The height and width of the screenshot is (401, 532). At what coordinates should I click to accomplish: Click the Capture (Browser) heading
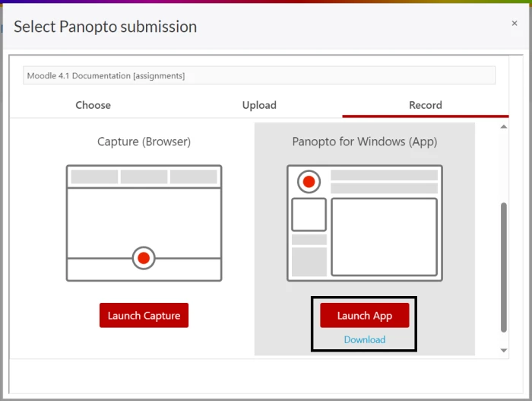tap(144, 142)
